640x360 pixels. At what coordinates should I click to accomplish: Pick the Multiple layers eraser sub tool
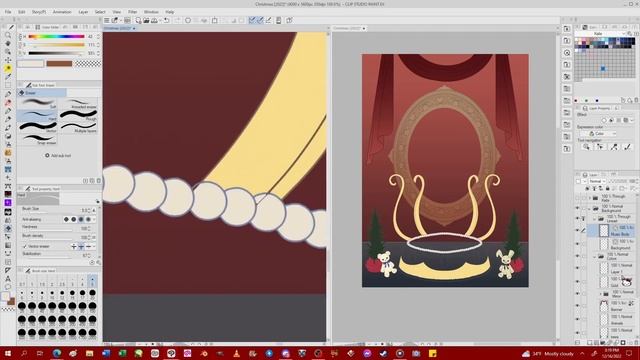click(79, 128)
